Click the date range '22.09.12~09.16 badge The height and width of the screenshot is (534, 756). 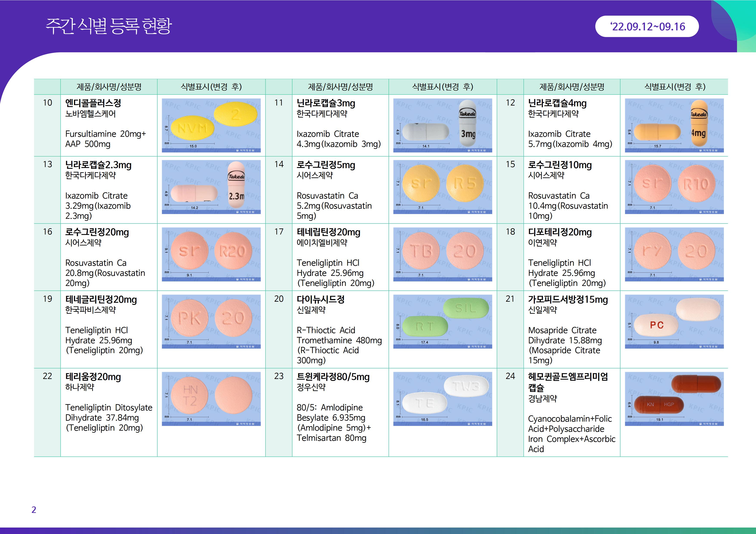pos(647,26)
